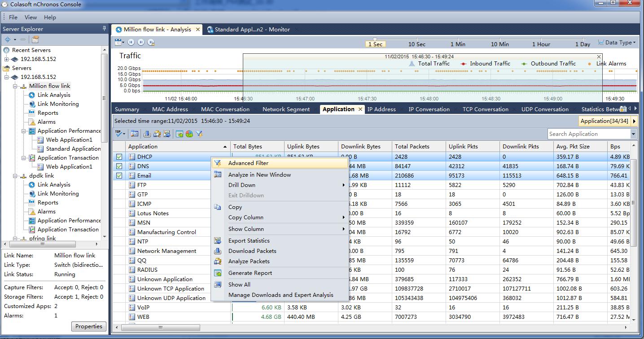The height and width of the screenshot is (339, 644).
Task: Click the next time step button
Action: 141,42
